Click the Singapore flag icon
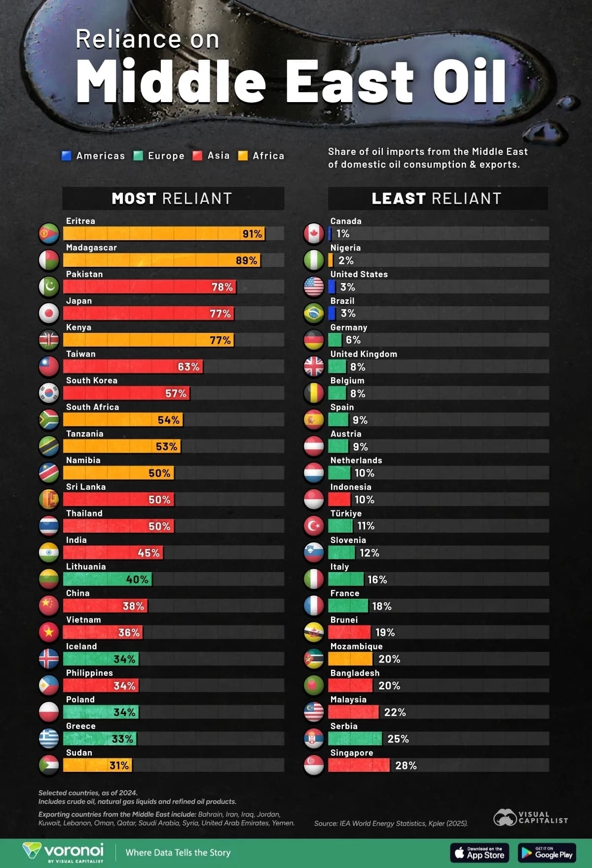The image size is (592, 868). click(314, 765)
